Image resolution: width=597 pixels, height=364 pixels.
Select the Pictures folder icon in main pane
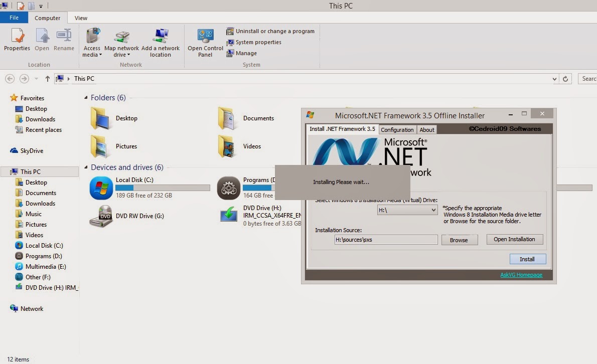coord(100,146)
